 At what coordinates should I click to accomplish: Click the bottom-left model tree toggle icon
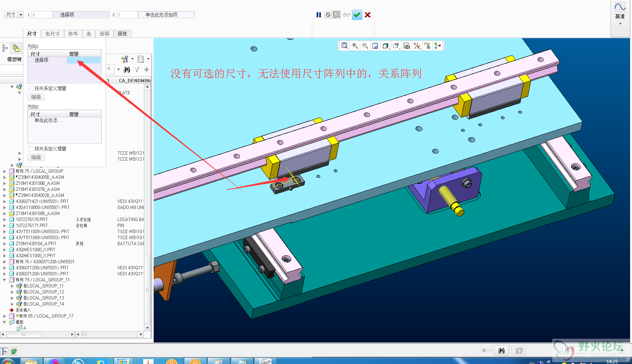pyautogui.click(x=4, y=351)
